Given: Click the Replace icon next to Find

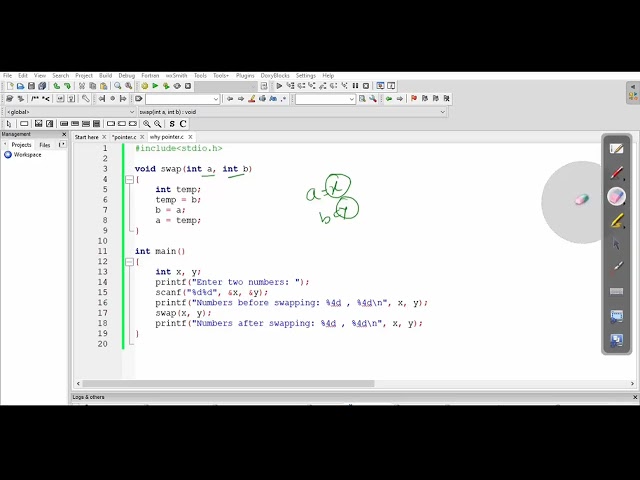Looking at the screenshot, I should [x=129, y=86].
